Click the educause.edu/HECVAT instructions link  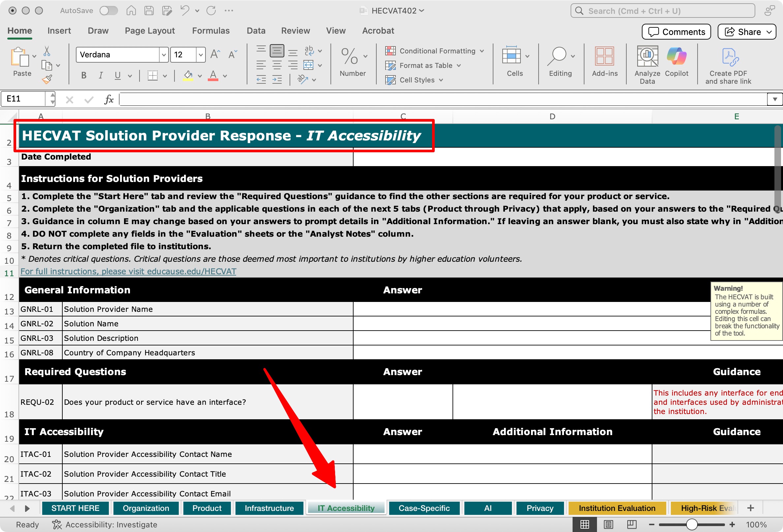[127, 271]
